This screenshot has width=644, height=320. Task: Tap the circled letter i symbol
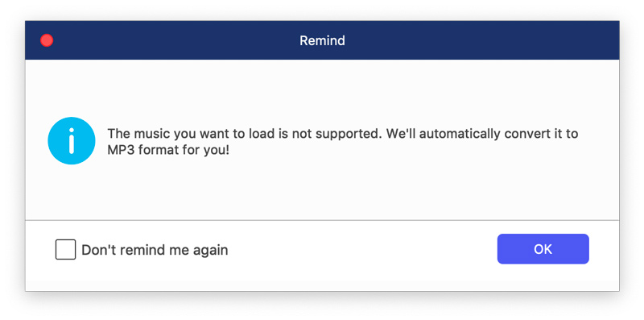[x=72, y=141]
